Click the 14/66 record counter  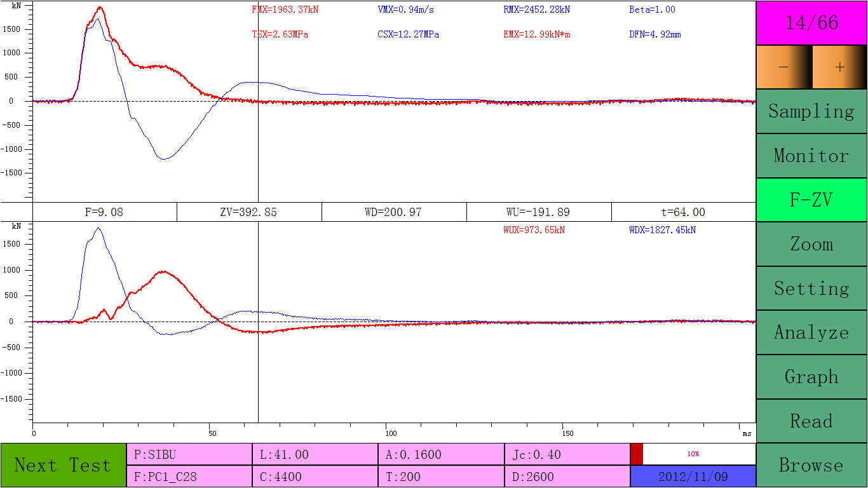tap(811, 24)
